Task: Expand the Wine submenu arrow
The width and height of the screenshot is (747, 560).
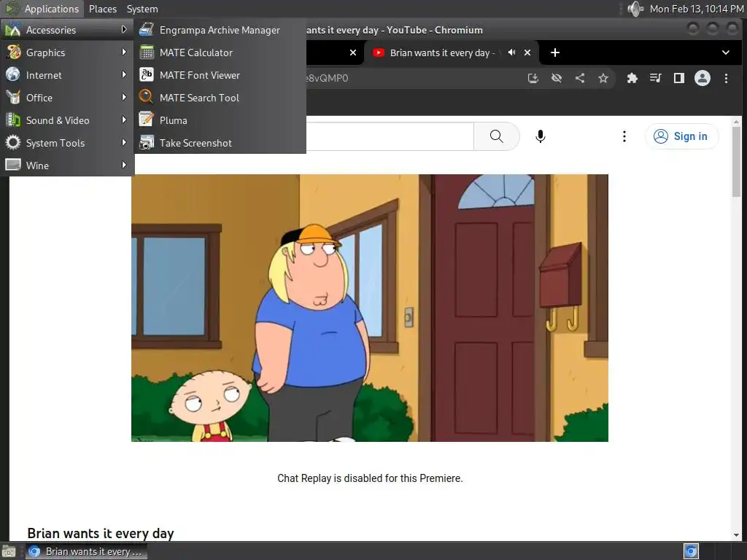Action: pyautogui.click(x=124, y=165)
